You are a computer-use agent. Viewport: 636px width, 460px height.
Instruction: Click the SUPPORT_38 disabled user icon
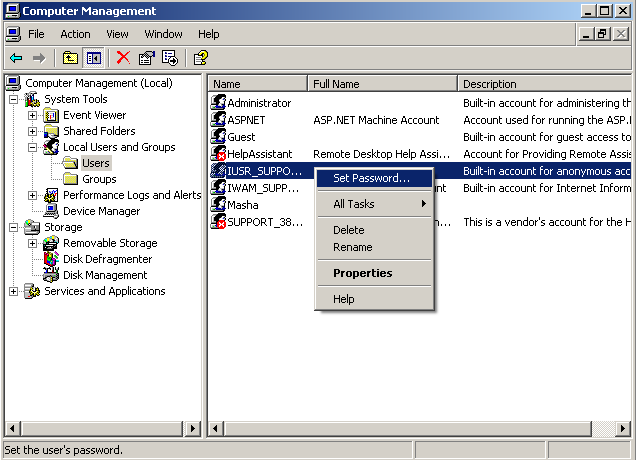click(x=218, y=221)
